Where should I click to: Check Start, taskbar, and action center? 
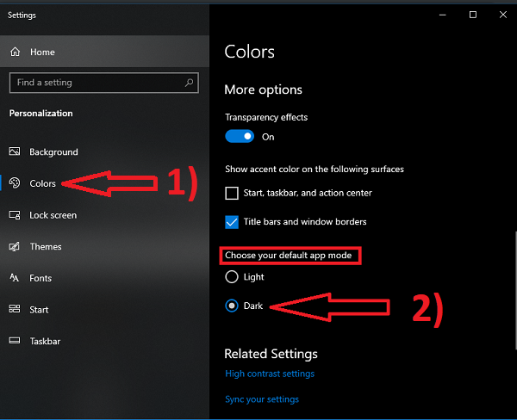click(x=232, y=193)
